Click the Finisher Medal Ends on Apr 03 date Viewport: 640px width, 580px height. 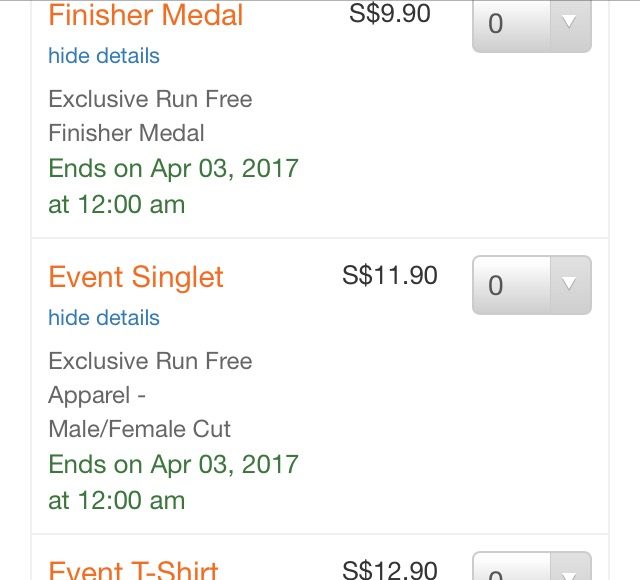[x=173, y=168]
